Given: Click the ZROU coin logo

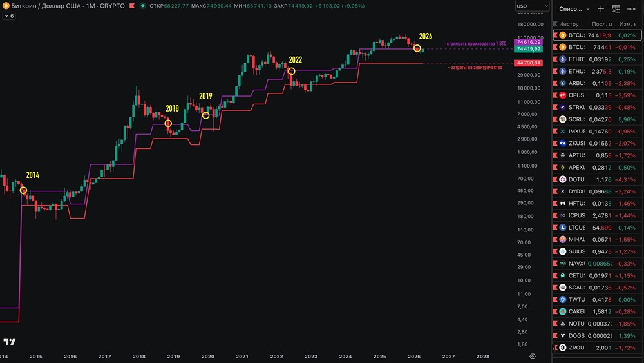Looking at the screenshot, I should 563,348.
